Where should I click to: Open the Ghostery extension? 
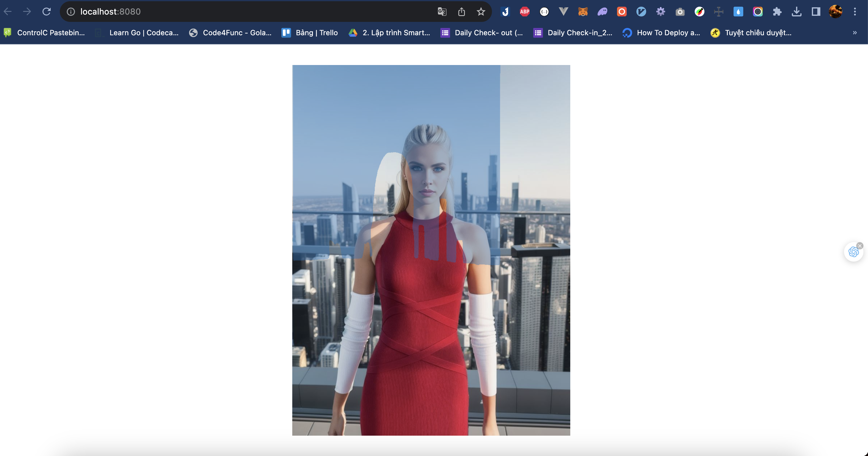[x=602, y=12]
